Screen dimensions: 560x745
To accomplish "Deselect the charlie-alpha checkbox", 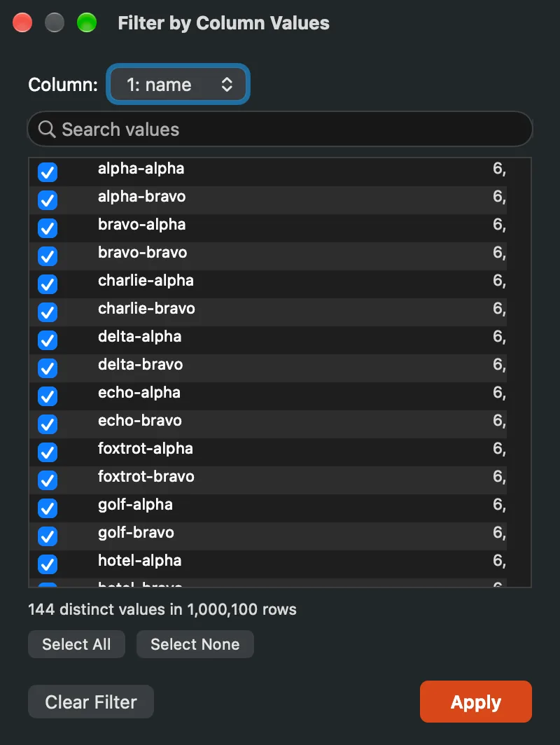I will tap(48, 284).
